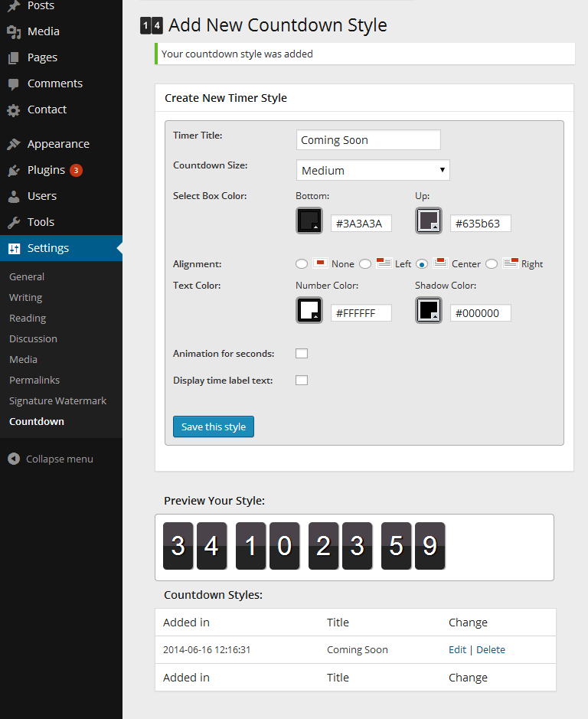This screenshot has height=719, width=588.
Task: Click the Pages icon in sidebar
Action: pyautogui.click(x=14, y=57)
